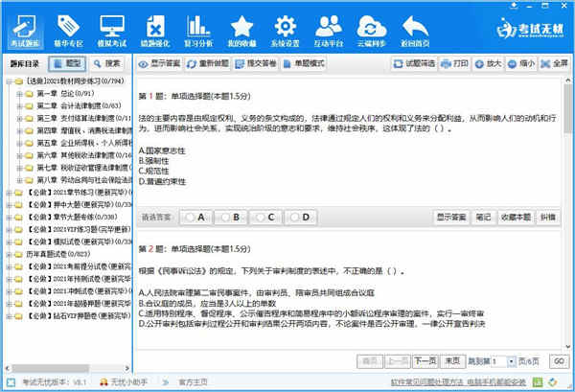Click the 软件常见问题处理方法 link
The image size is (575, 392).
pyautogui.click(x=426, y=382)
